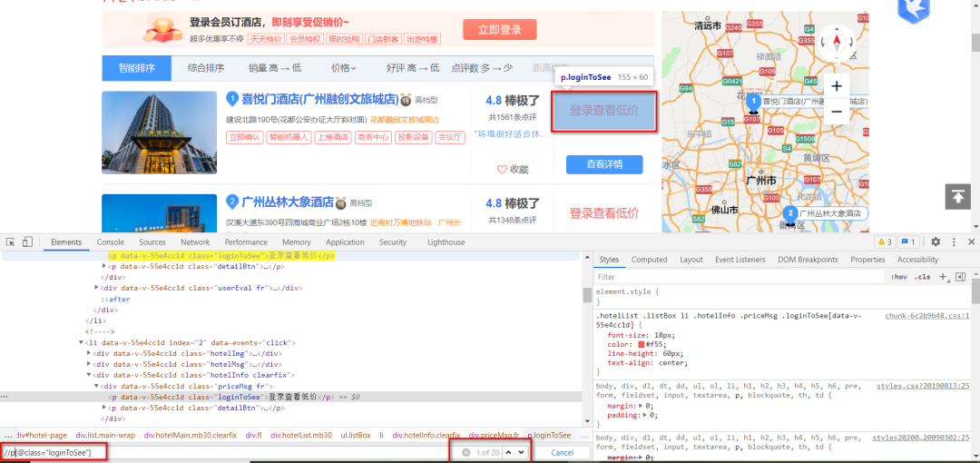Expand the userEval fr div node
Screen dimensions: 980x463
coord(97,288)
